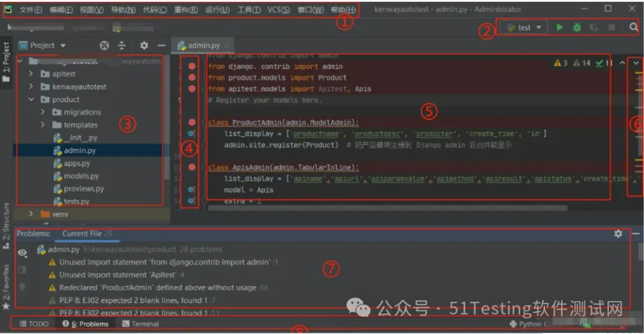The image size is (644, 334).
Task: Open the Project view dropdown
Action: [42, 45]
